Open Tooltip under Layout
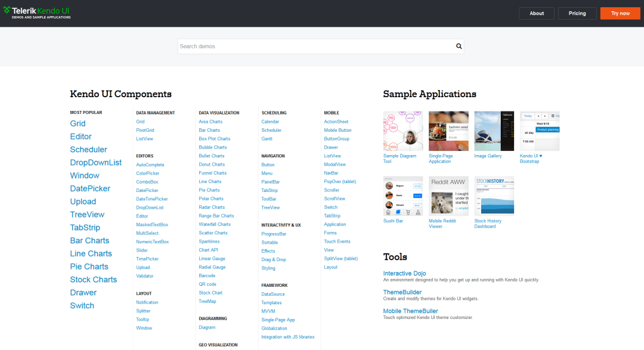Screen dimensions: 644x350 coord(143,320)
